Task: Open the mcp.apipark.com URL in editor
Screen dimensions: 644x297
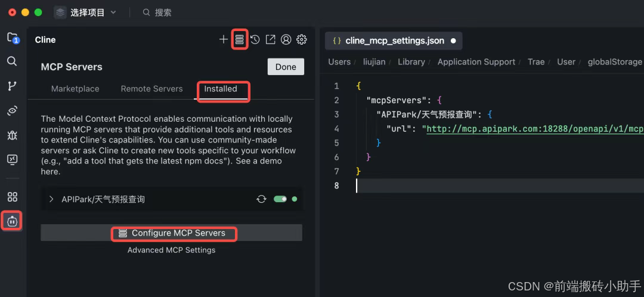Action: 535,129
